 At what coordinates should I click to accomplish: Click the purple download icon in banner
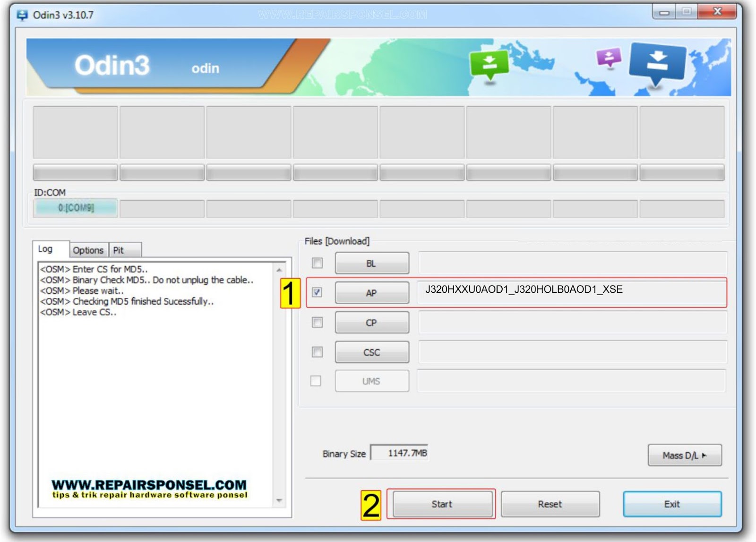tap(609, 58)
